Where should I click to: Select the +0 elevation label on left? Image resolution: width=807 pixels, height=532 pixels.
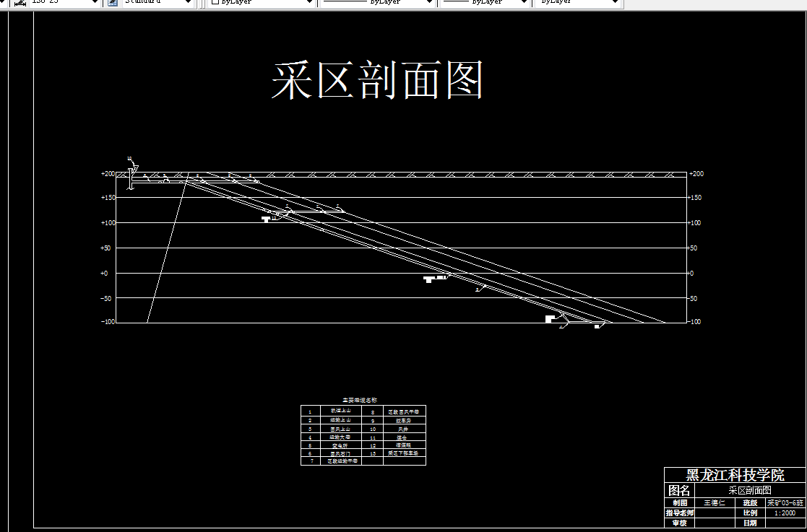pos(105,273)
